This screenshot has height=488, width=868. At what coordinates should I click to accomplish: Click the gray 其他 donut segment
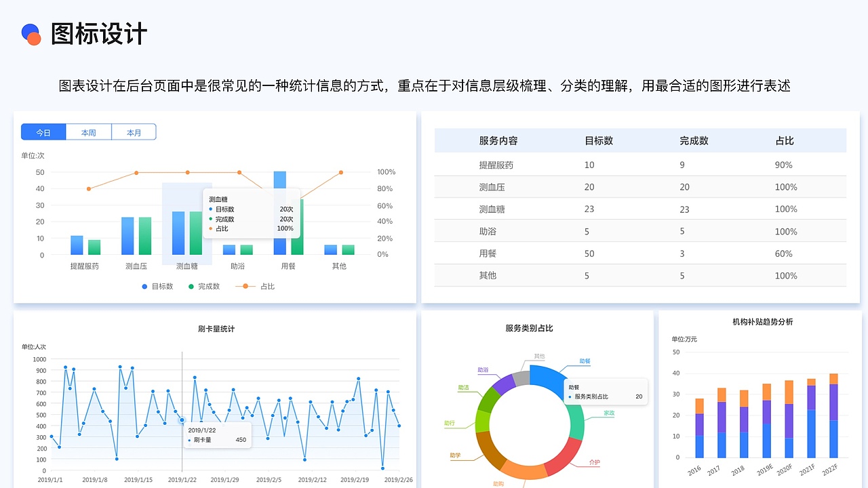521,378
